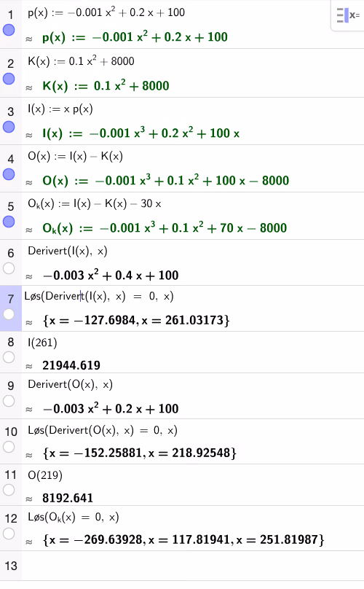Edit input Ok(x) := I(x) − K(x) − 30 x
Image resolution: width=364 pixels, height=589 pixels.
click(95, 204)
